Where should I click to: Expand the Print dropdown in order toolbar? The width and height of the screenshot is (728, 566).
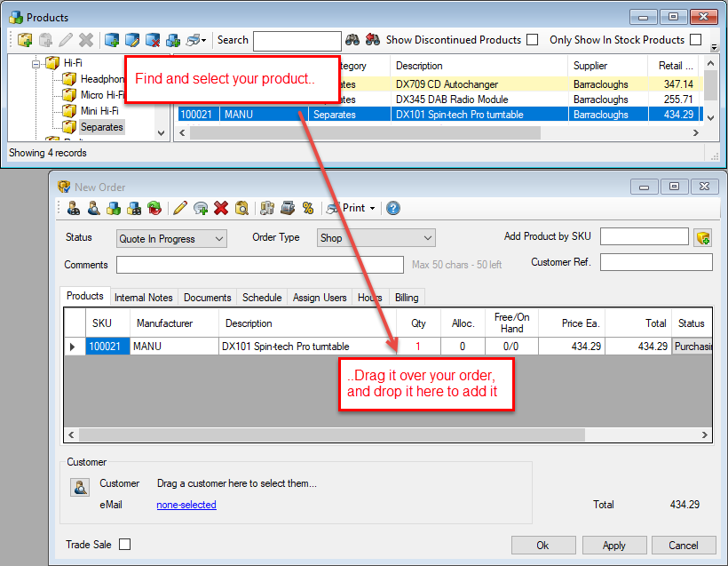click(372, 208)
